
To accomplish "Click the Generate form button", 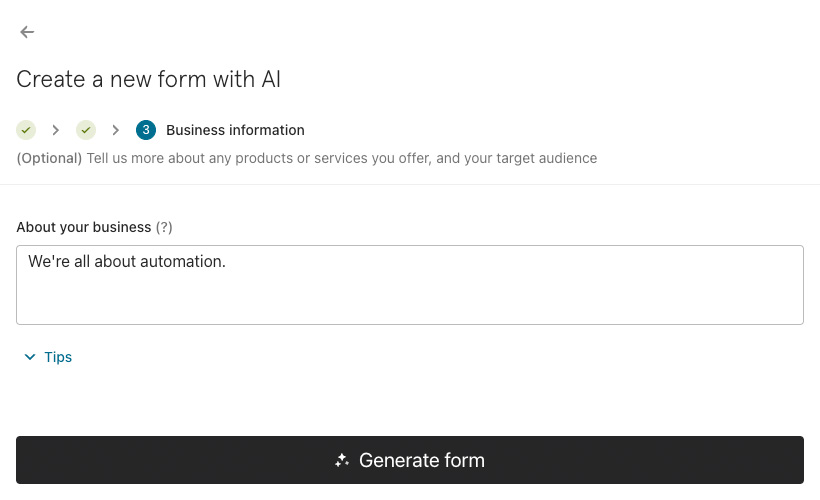I will 410,460.
